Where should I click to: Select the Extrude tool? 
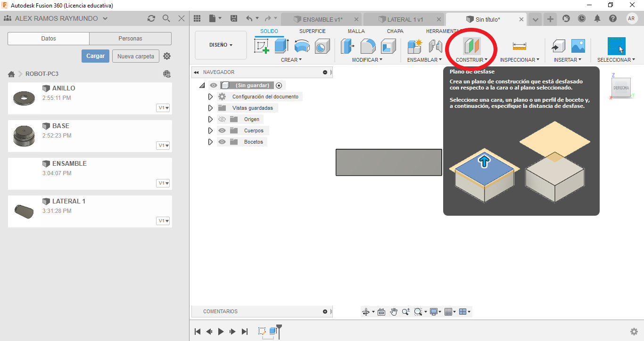tap(281, 46)
